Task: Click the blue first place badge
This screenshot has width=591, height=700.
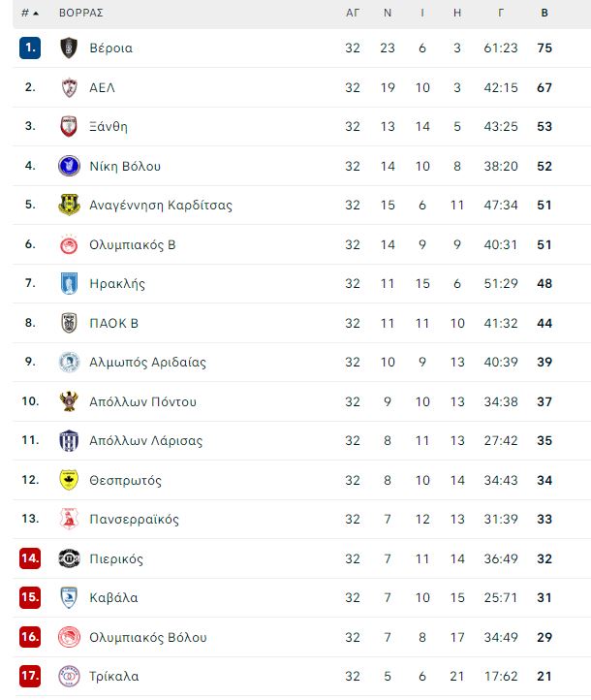Action: point(30,48)
